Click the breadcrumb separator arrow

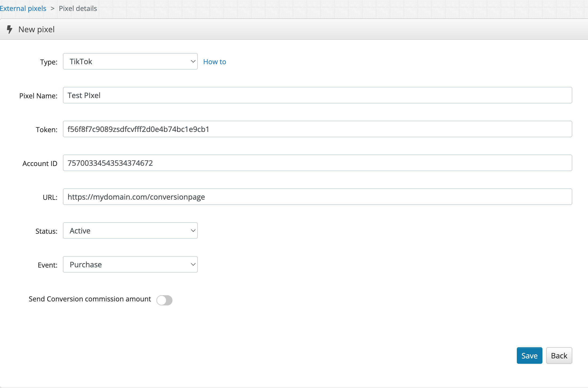click(53, 9)
